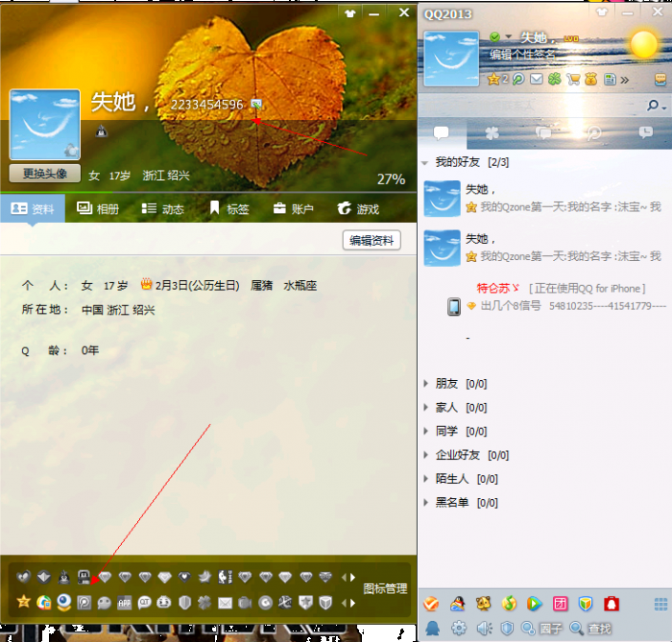Open 图标管理 icon management
Screen dimensions: 672x642
point(385,589)
